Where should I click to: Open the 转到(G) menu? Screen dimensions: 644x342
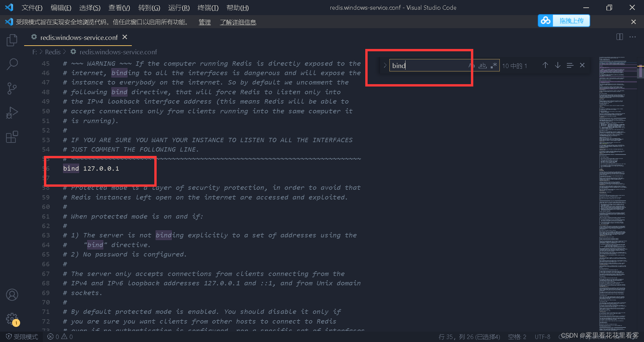pyautogui.click(x=149, y=8)
